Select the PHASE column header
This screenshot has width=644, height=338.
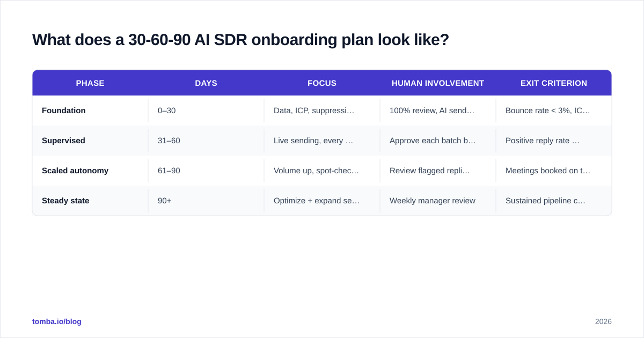point(90,83)
